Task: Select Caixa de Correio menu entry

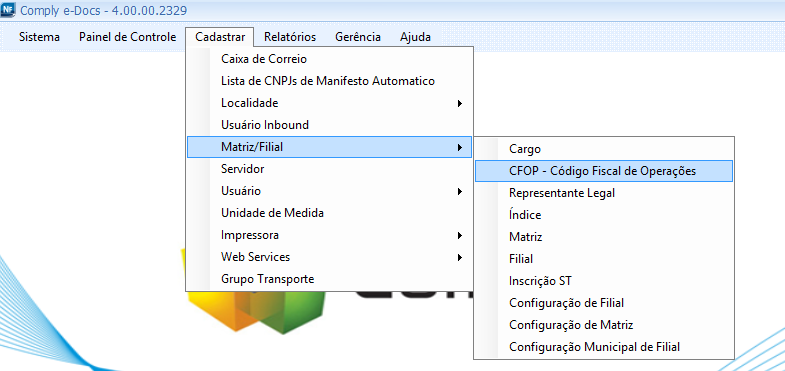Action: point(329,59)
